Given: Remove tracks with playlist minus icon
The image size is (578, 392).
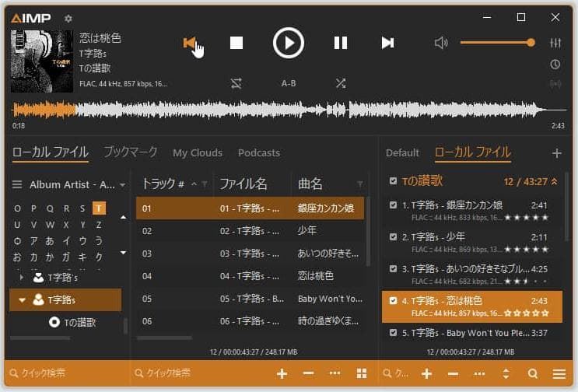Looking at the screenshot, I should [x=453, y=373].
